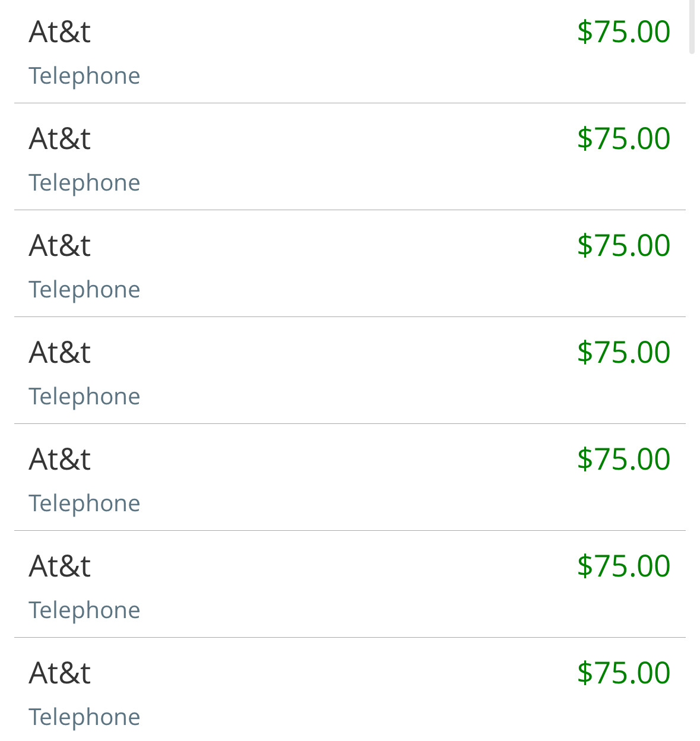
Task: Select Telephone category under fifth At&t entry
Action: (84, 503)
